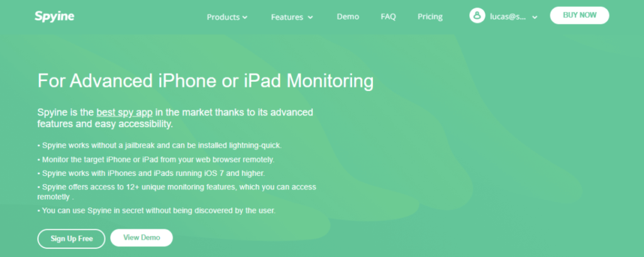Click the 'running iOS 7 and higher' bullet
Viewport: 644px width, 257px height.
[x=151, y=173]
